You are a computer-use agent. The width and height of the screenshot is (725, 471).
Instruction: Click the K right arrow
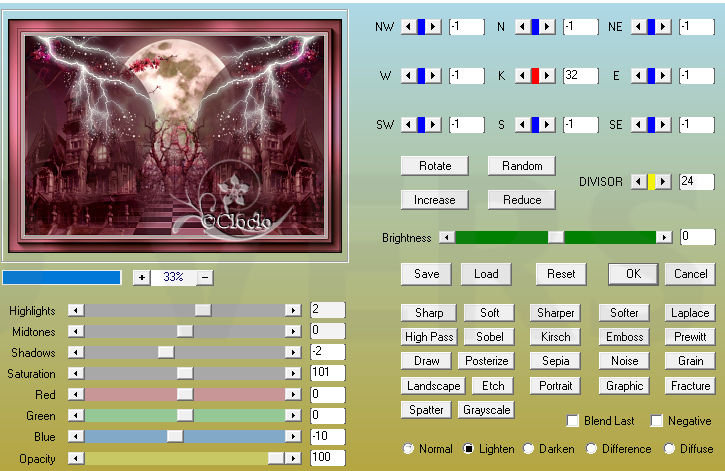(x=547, y=75)
